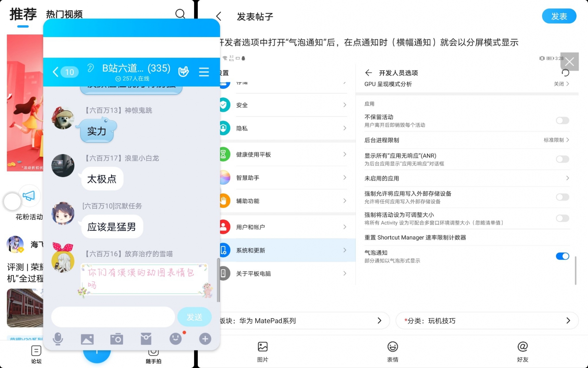
Task: Click the 太极点 message bubble
Action: coord(102,179)
